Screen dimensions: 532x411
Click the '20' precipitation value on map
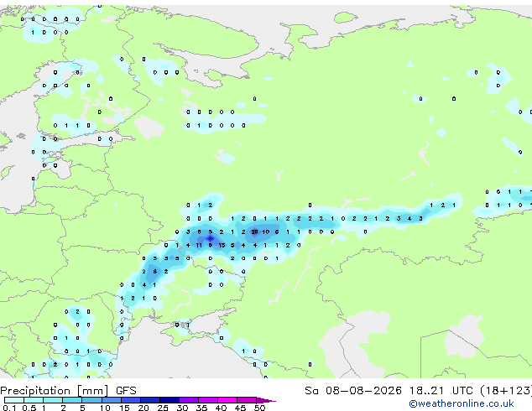click(254, 232)
